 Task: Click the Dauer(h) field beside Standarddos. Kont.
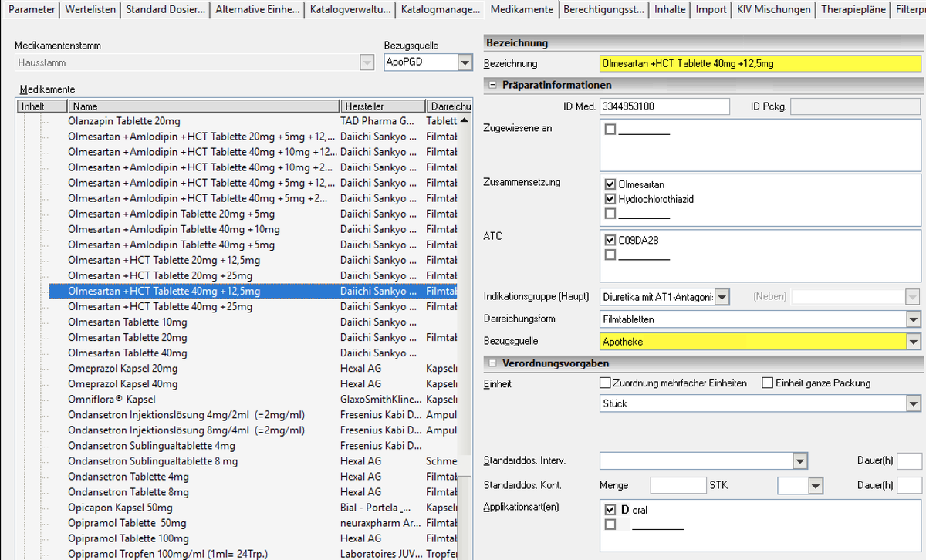pyautogui.click(x=909, y=485)
